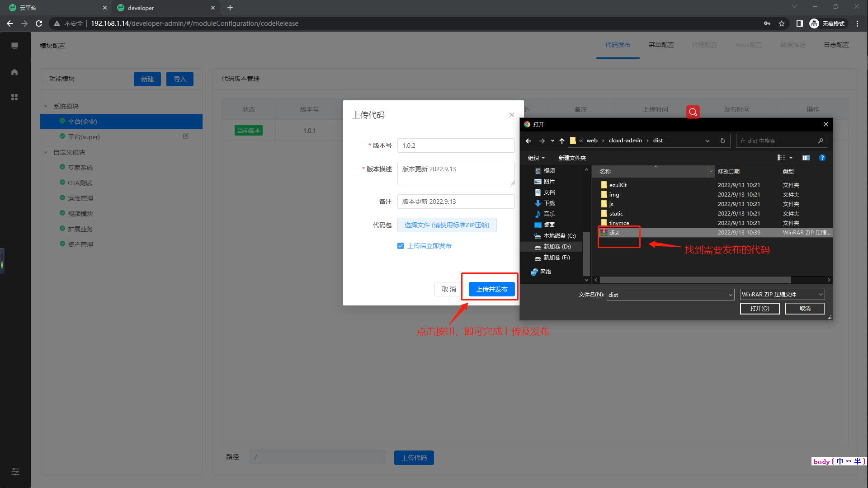This screenshot has height=488, width=868.
Task: Open the WinRAR ZIP file type dropdown
Action: [x=782, y=295]
